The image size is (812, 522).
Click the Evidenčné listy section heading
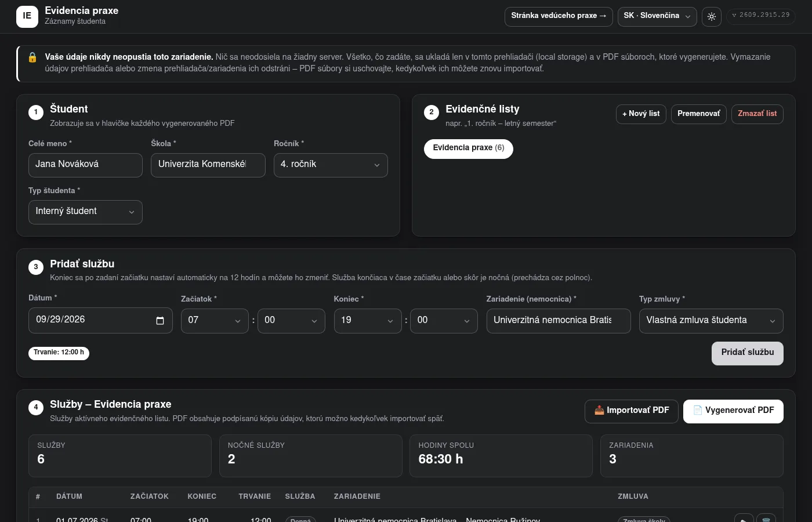482,109
